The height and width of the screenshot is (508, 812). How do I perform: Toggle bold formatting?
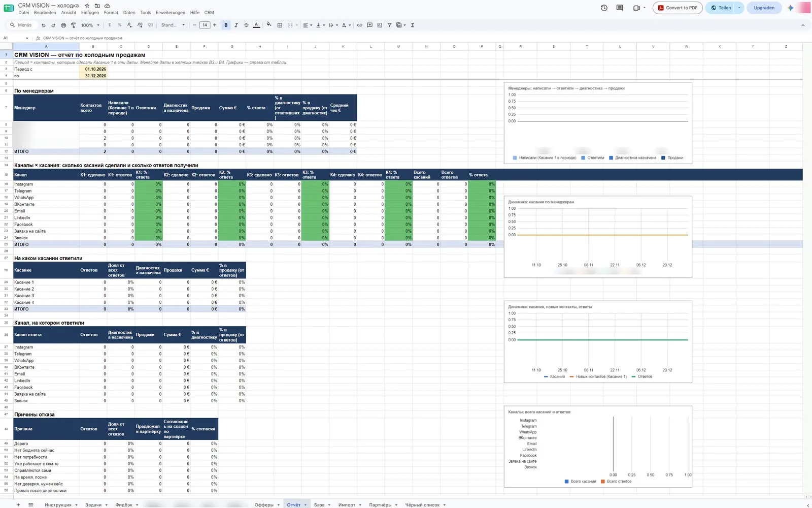click(226, 25)
